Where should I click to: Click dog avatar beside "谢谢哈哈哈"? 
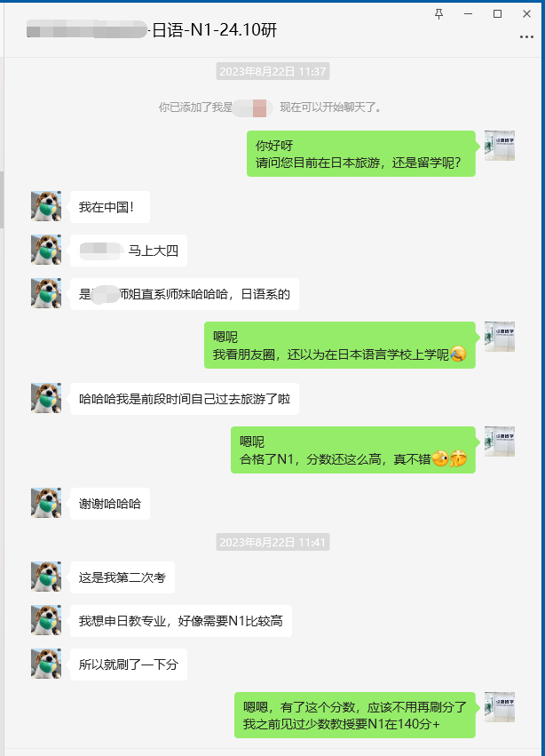point(46,503)
